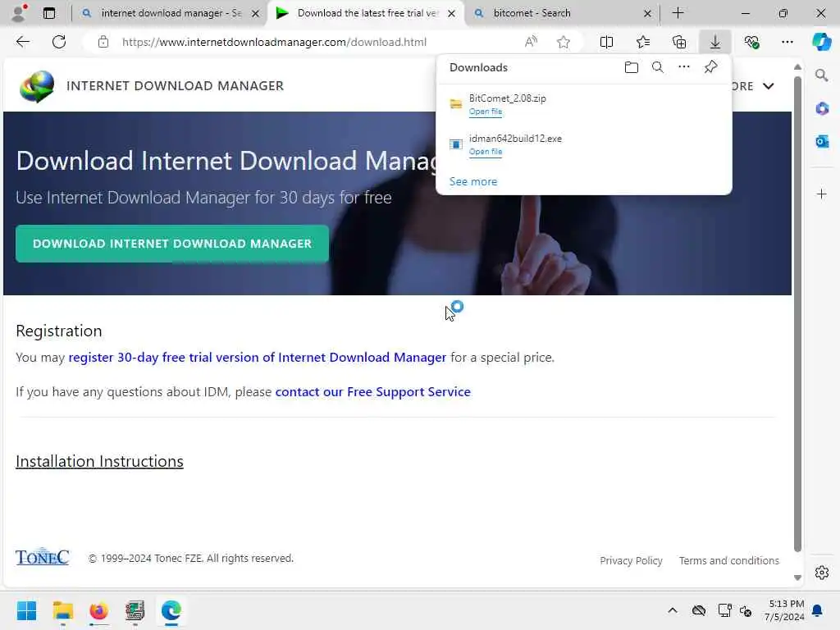Open file for BitComet_2.08.zip
Viewport: 840px width, 630px height.
pyautogui.click(x=486, y=112)
